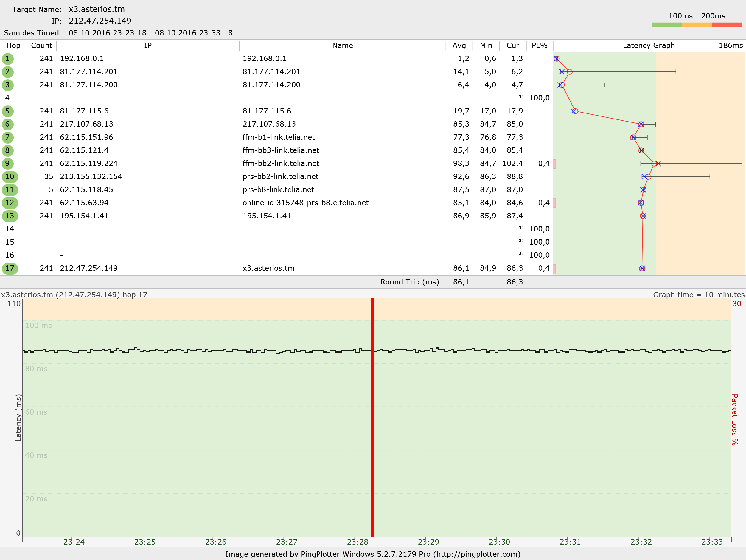Image resolution: width=746 pixels, height=560 pixels.
Task: Click the green hop 10 badge
Action: point(10,177)
